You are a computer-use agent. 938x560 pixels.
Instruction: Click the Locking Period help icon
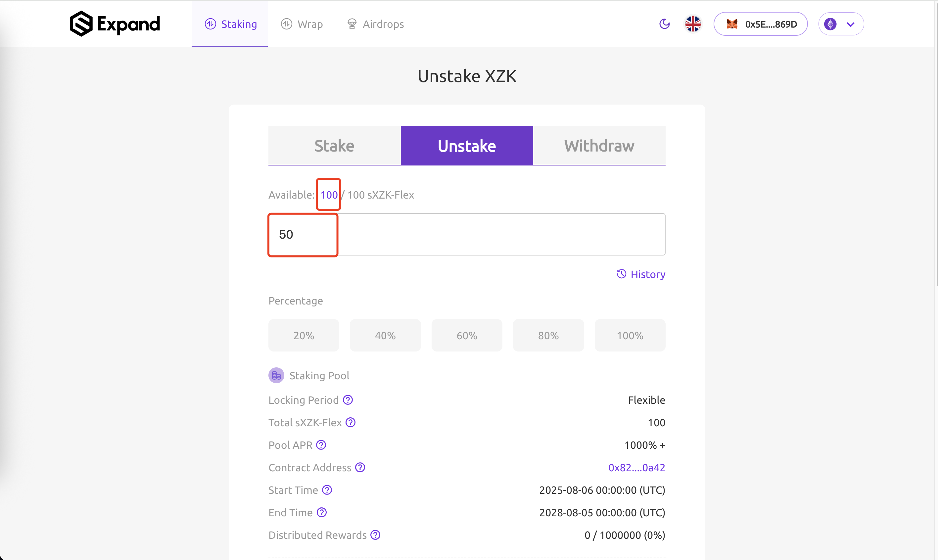(348, 400)
